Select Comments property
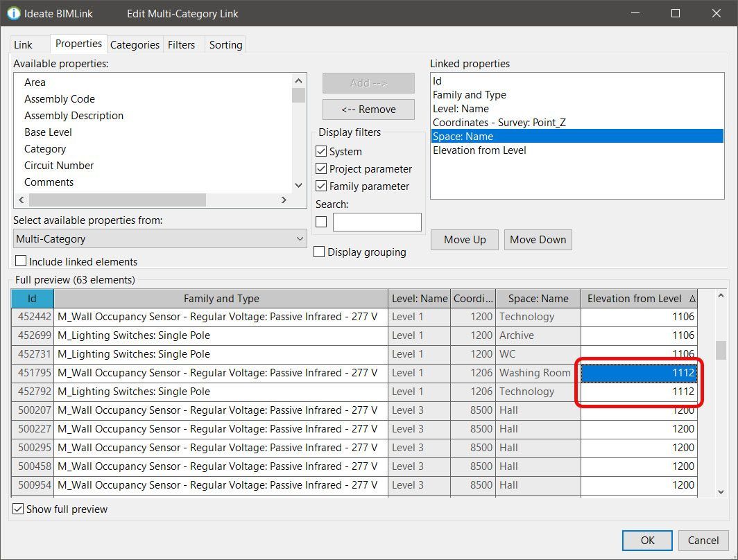The image size is (738, 560). tap(49, 182)
